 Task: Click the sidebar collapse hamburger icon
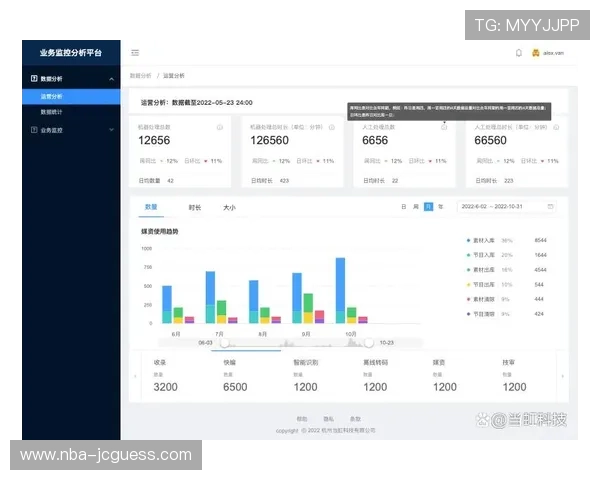click(135, 52)
